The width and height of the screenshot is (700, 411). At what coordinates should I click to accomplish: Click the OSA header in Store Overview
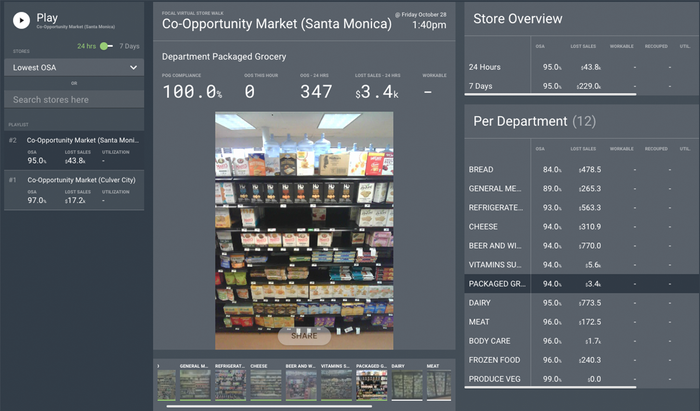point(540,46)
